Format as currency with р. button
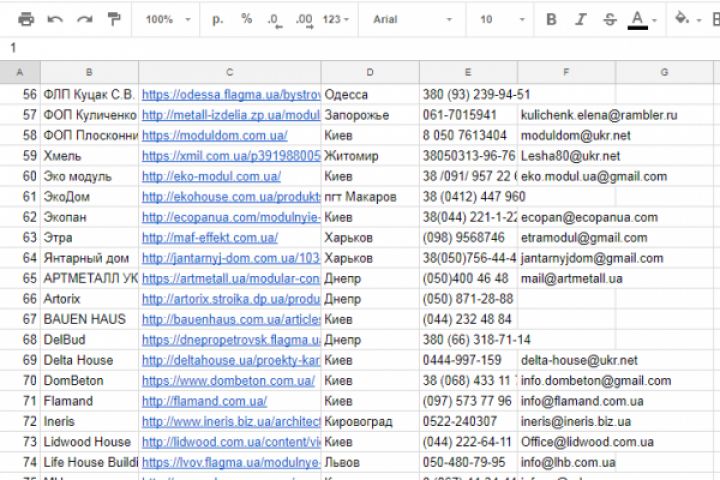 218,19
